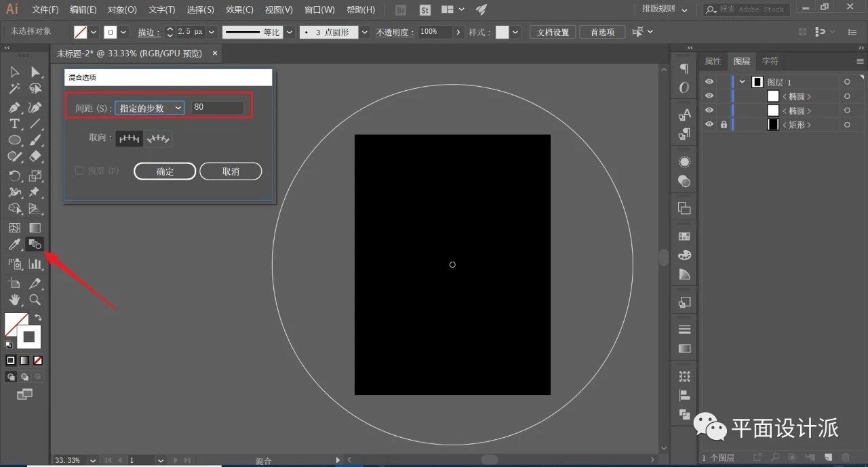Image resolution: width=868 pixels, height=467 pixels.
Task: Expand the 不透明度 opacity arrow
Action: click(459, 32)
